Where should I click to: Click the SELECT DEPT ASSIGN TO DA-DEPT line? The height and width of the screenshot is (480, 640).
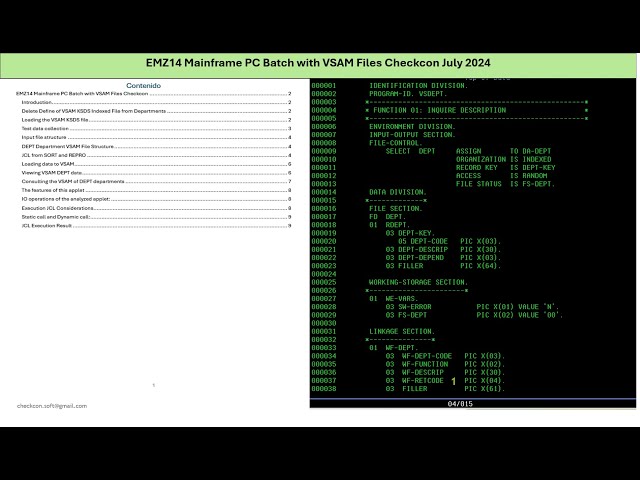[x=468, y=151]
